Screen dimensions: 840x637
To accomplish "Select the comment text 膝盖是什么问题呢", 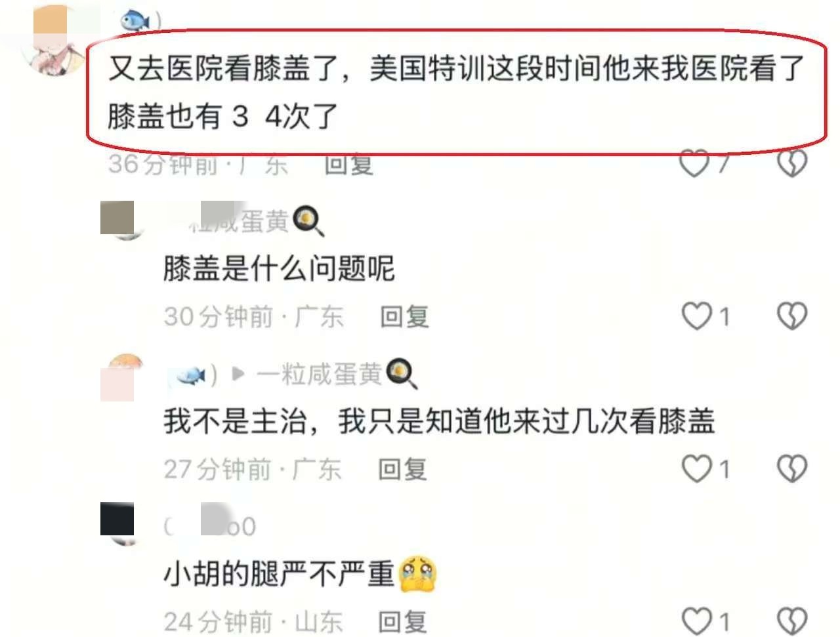I will (279, 268).
